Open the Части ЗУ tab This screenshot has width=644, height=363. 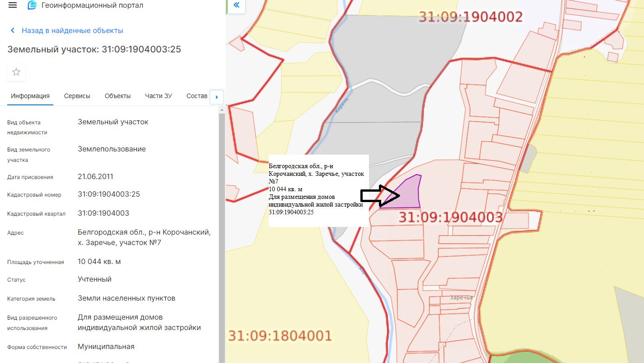159,96
